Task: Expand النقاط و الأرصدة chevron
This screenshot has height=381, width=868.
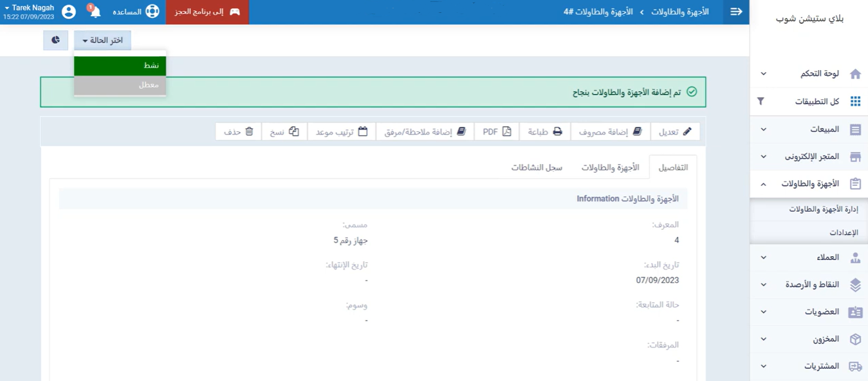Action: coord(764,284)
